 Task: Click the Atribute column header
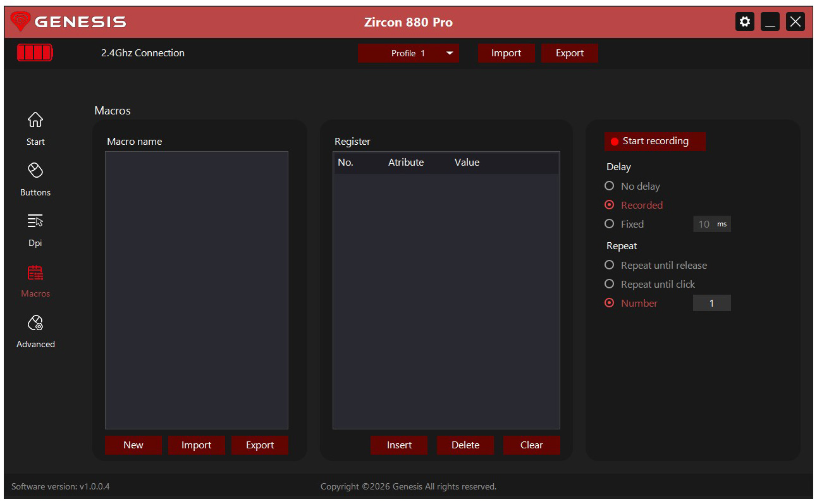[x=406, y=163]
